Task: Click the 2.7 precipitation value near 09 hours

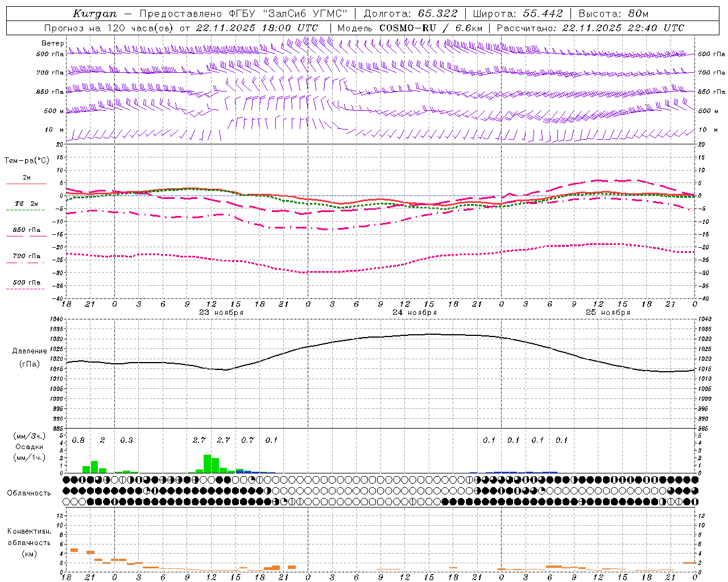Action: pos(199,440)
